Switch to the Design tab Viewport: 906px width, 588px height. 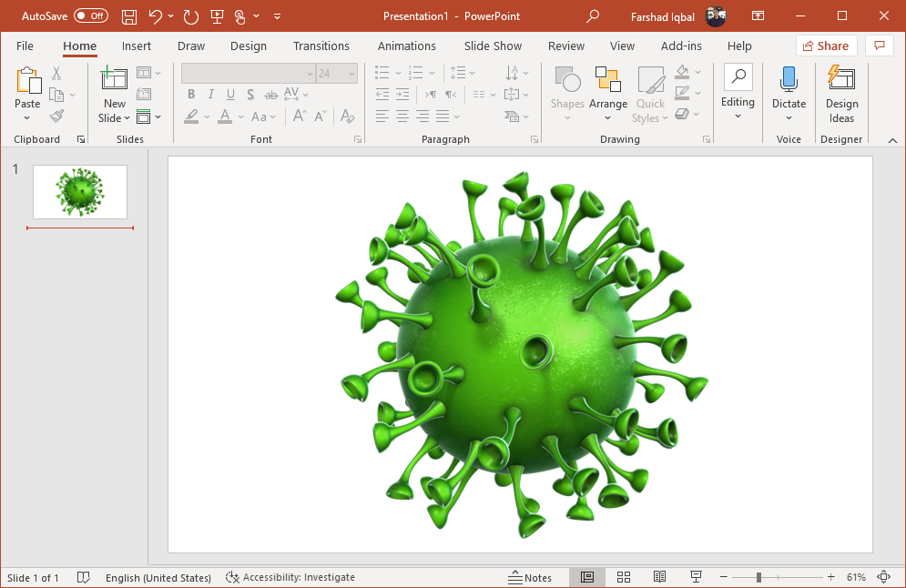pos(248,46)
